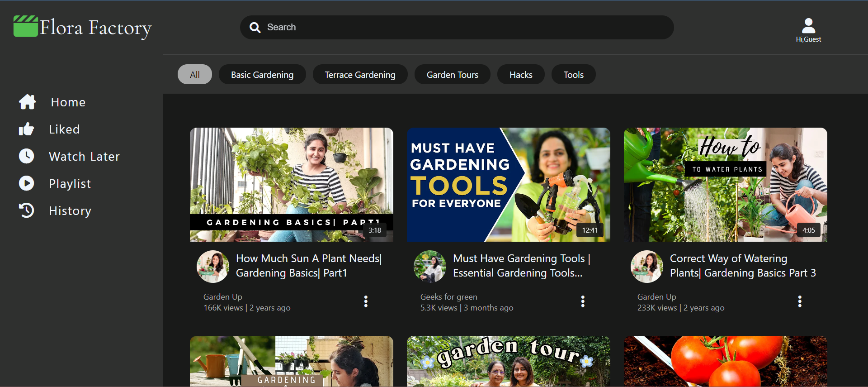Click the Playlist play-circle icon

point(26,183)
